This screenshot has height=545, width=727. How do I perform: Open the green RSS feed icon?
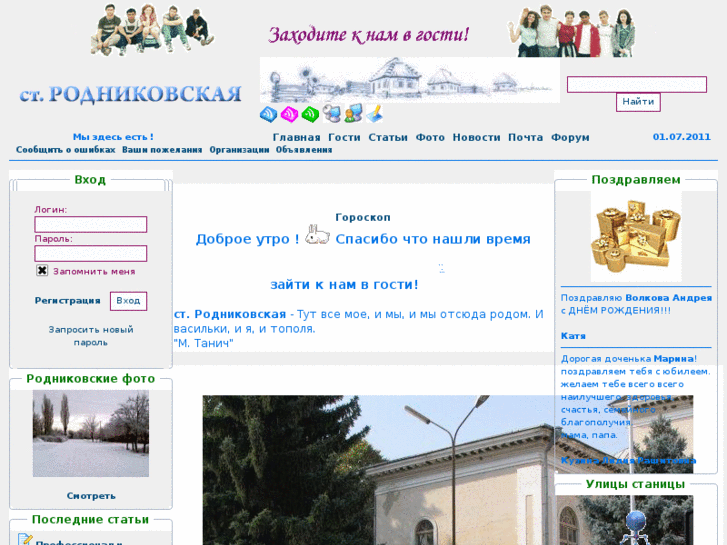310,114
